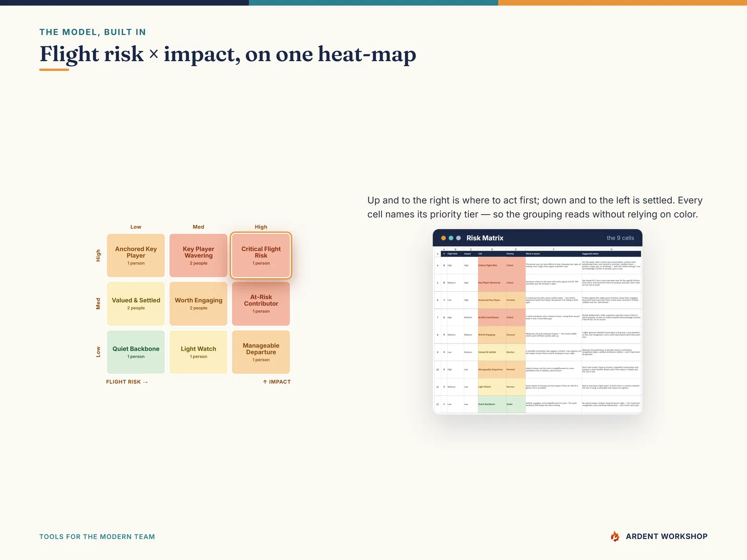Click the 'Flight risk × impact' slide headline
This screenshot has height=560, width=747.
pyautogui.click(x=228, y=54)
